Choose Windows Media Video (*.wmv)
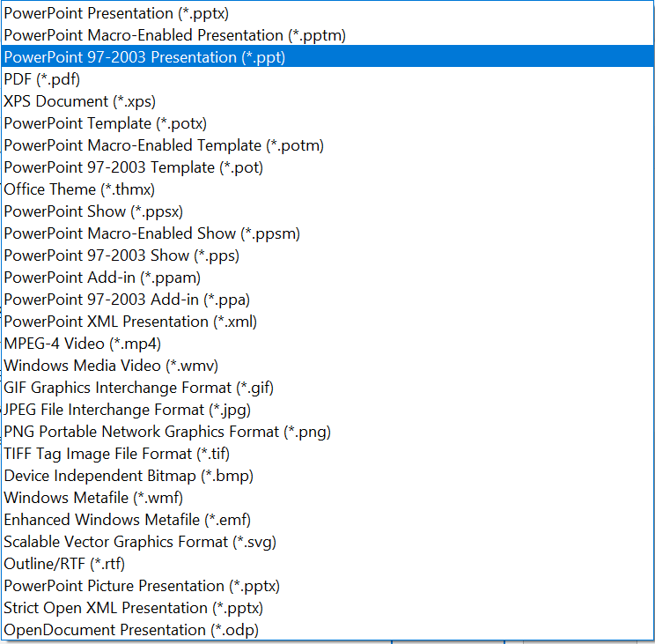 (x=327, y=366)
